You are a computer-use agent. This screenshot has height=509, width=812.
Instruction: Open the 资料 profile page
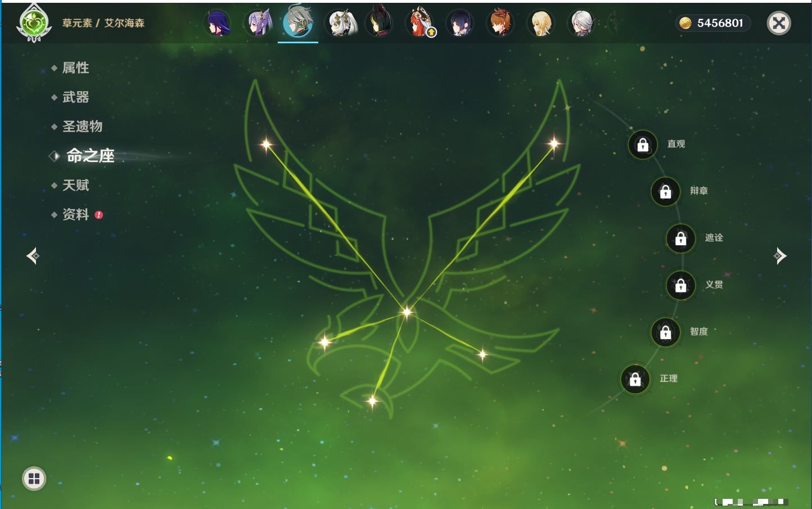coord(75,214)
